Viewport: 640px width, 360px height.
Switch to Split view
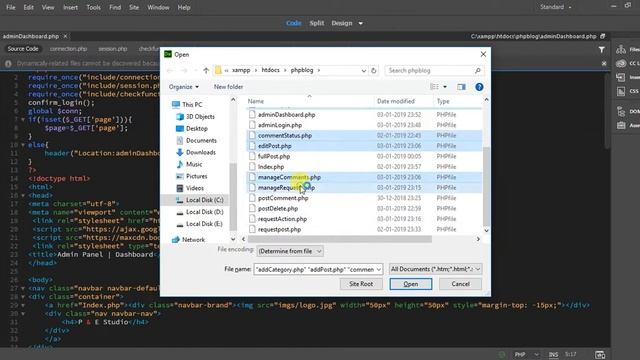317,23
